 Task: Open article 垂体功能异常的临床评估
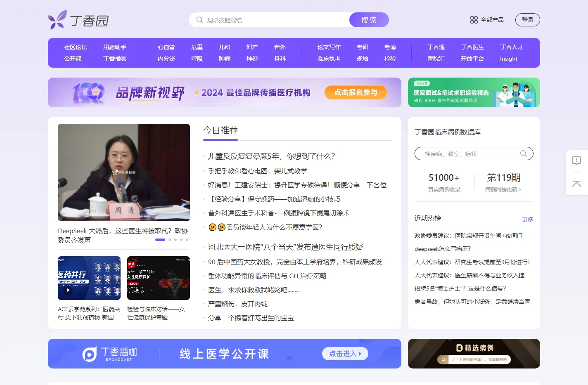(268, 276)
